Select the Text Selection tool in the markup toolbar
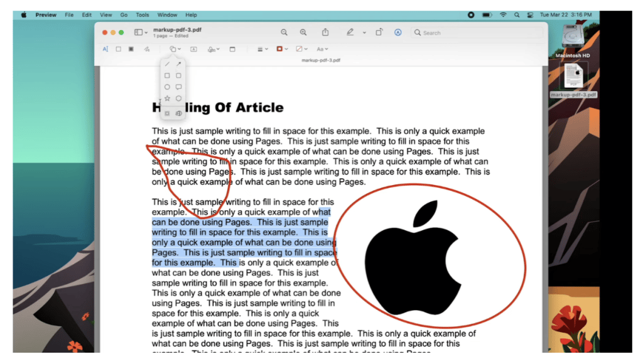This screenshot has height=364, width=643. click(x=105, y=49)
